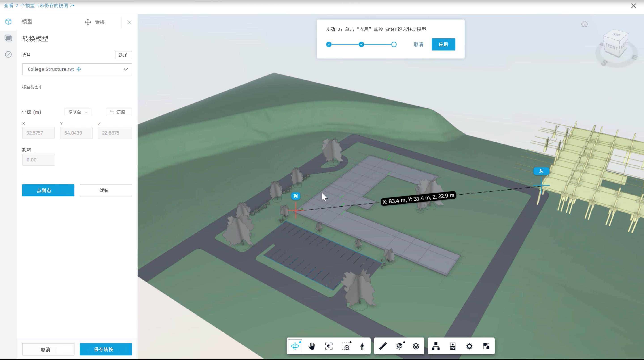Viewport: 644px width, 360px height.
Task: Enable the First Person walk tool
Action: [362, 346]
